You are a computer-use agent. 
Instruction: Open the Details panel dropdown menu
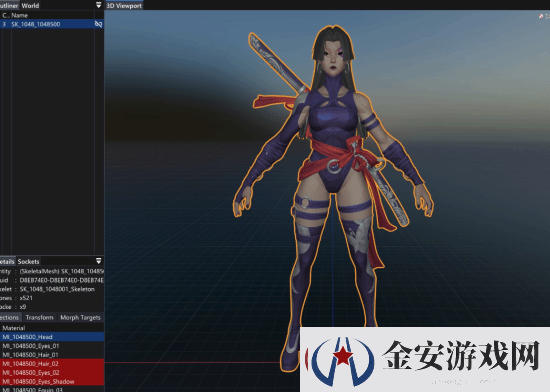pos(99,261)
